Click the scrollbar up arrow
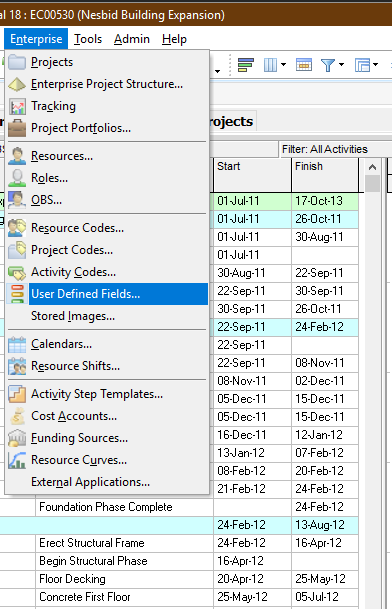 [x=372, y=167]
